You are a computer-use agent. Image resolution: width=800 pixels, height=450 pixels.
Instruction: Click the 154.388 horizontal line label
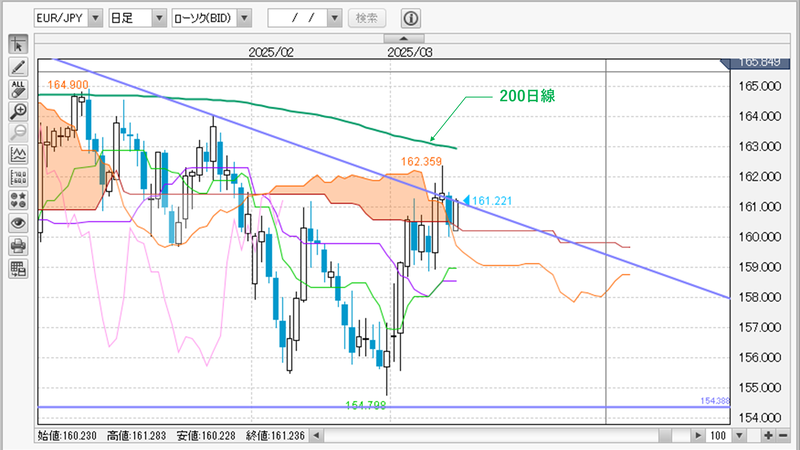coord(715,401)
